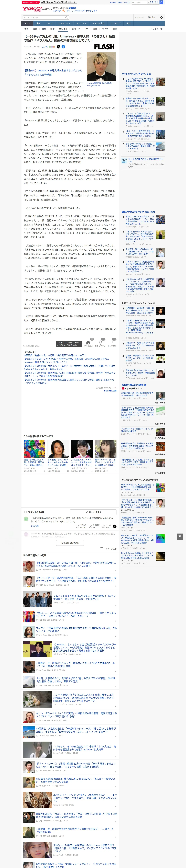Open the '女子高生人気コーチュ' recommended thumbnail
The image size is (186, 868).
click(82, 448)
